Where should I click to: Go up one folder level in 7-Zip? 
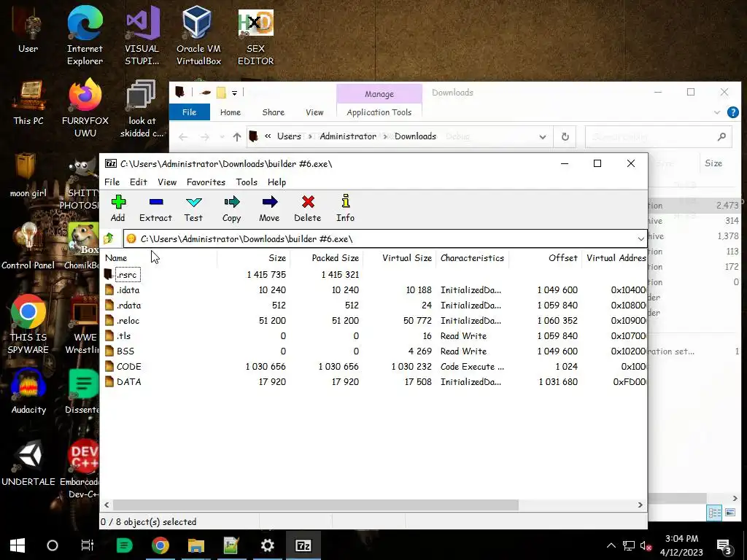coord(109,238)
